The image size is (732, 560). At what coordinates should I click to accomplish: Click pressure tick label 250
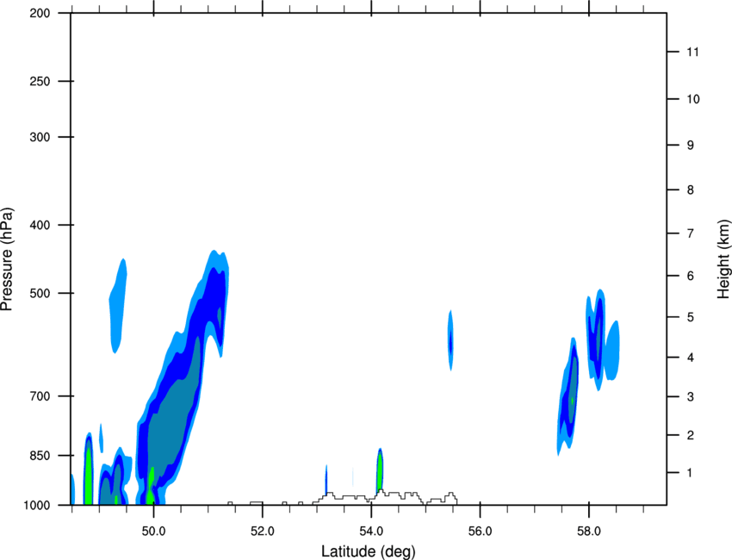pos(40,81)
